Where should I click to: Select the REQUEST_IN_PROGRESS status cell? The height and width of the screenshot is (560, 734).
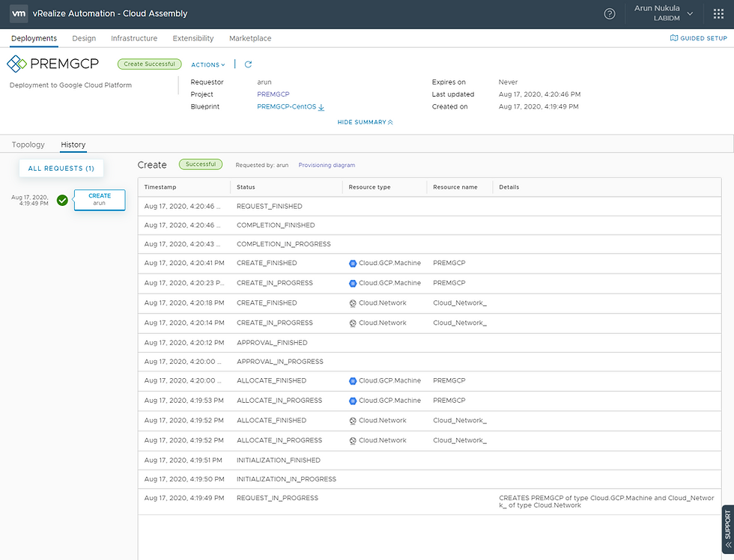coord(277,499)
